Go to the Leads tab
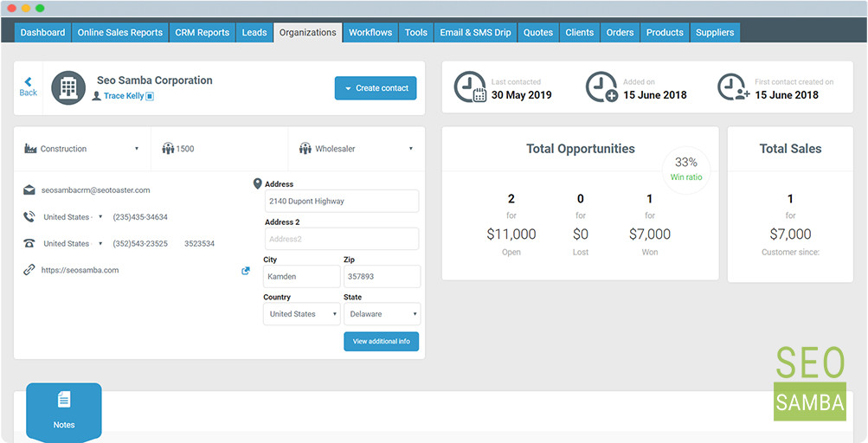 tap(254, 33)
